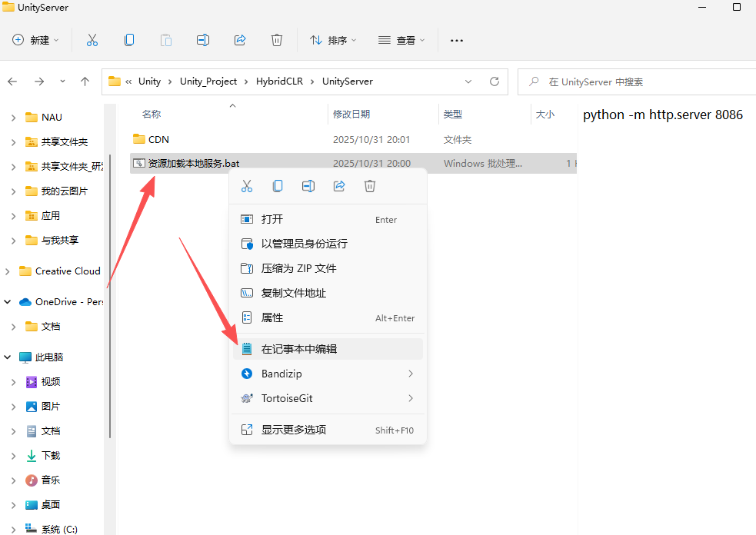
Task: Click the Unity breadcrumb segment
Action: [x=149, y=81]
